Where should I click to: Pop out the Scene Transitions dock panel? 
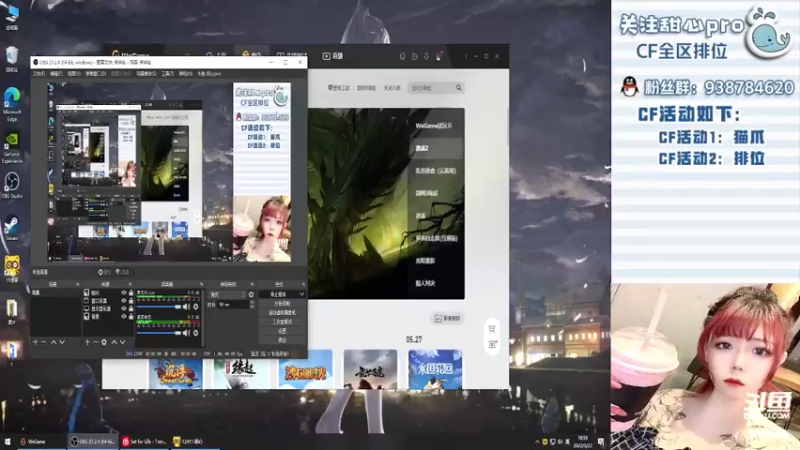pyautogui.click(x=252, y=284)
